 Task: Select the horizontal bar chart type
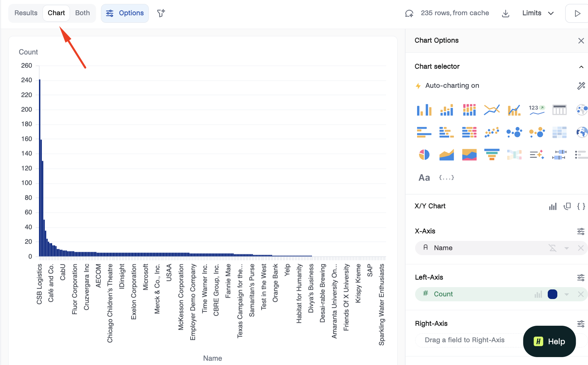click(x=424, y=132)
